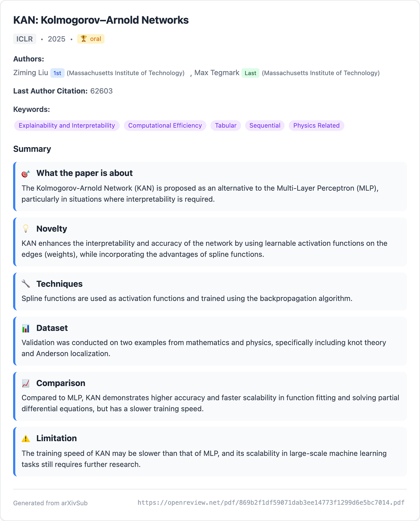Select the ICLR venue badge
This screenshot has width=420, height=521.
tap(25, 39)
